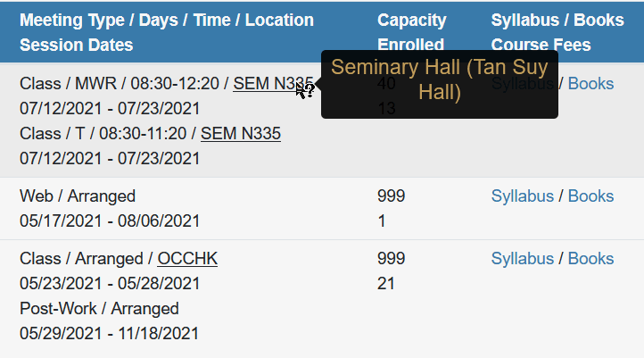Open Books link for the Web Arranged section
The image size is (644, 358).
click(590, 196)
